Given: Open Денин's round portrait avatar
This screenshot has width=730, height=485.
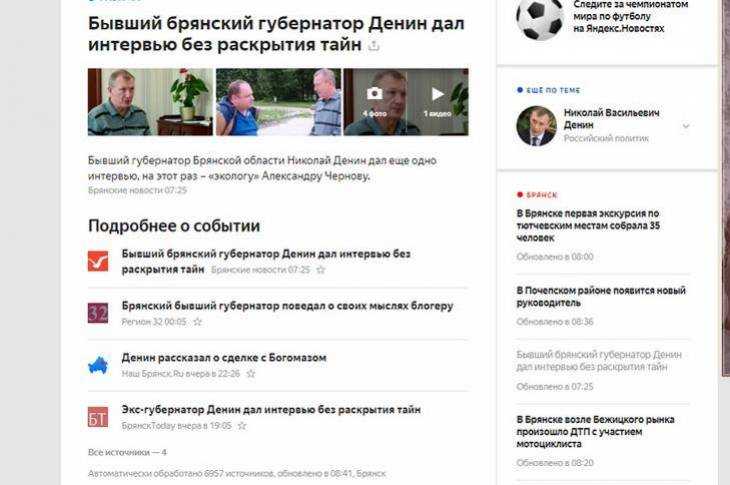Looking at the screenshot, I should coord(536,126).
